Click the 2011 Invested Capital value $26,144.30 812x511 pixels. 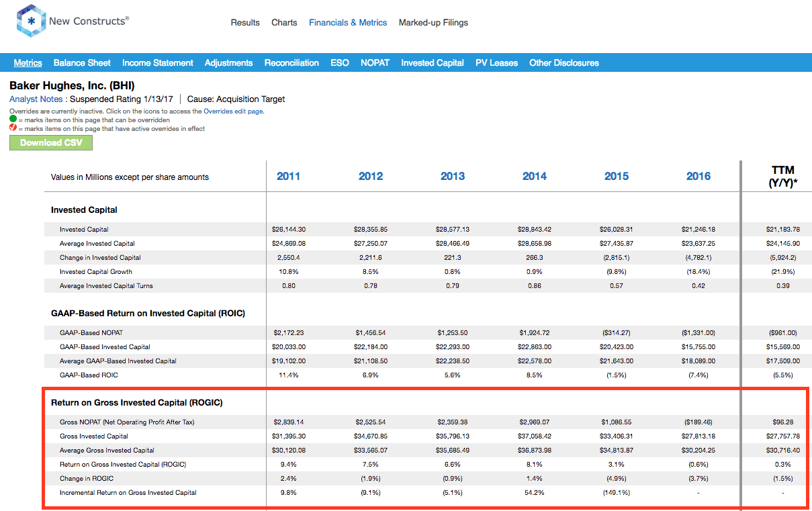[288, 230]
